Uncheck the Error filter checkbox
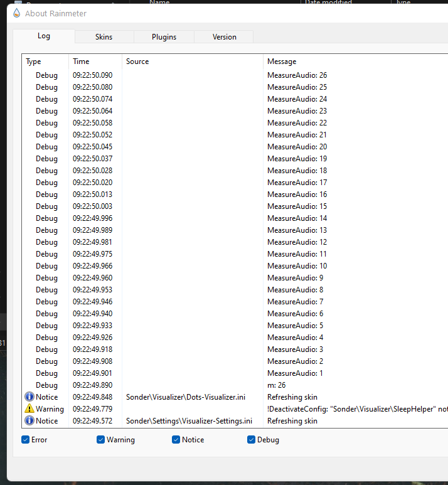The height and width of the screenshot is (485, 448). 25,440
